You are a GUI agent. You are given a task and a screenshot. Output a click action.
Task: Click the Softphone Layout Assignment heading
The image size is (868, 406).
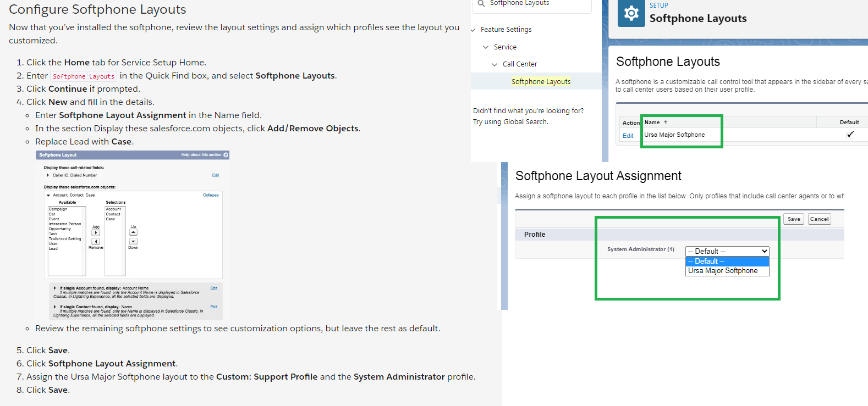pos(598,176)
